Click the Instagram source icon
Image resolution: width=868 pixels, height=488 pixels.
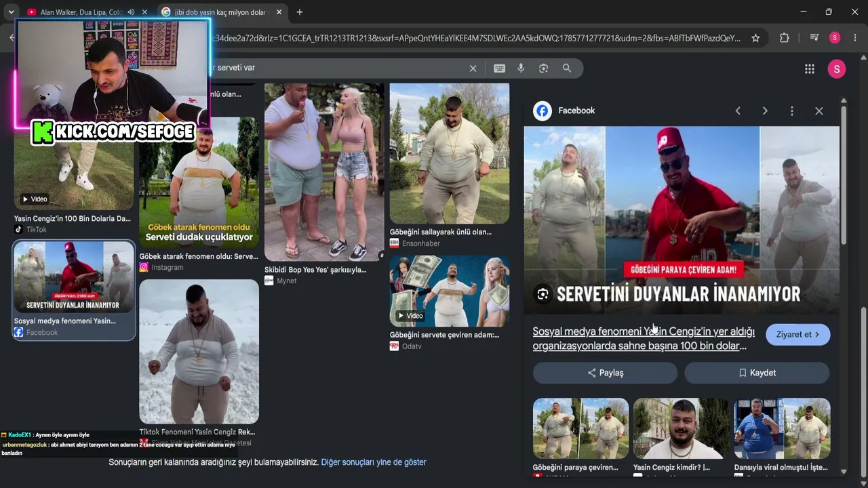pyautogui.click(x=144, y=268)
